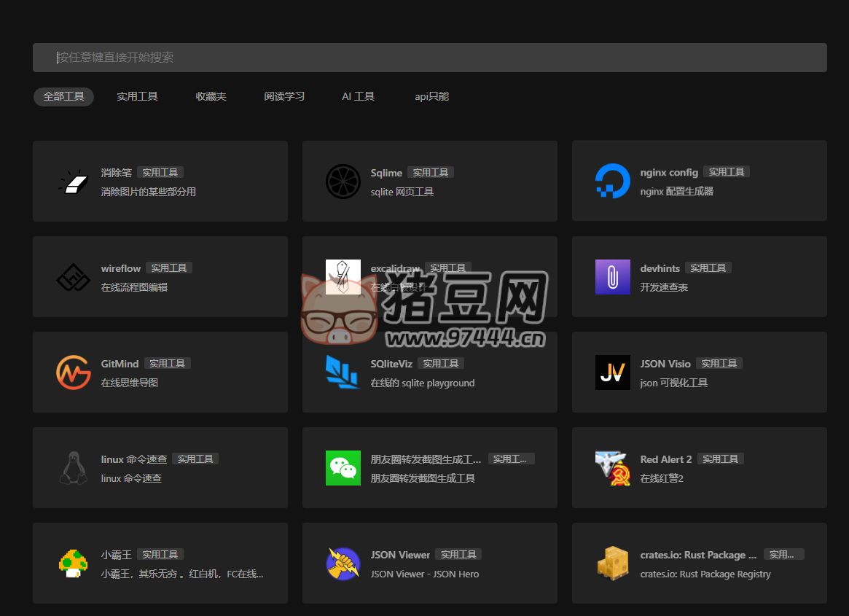The image size is (849, 616).
Task: Select the Sqlime tool icon
Action: 343,181
